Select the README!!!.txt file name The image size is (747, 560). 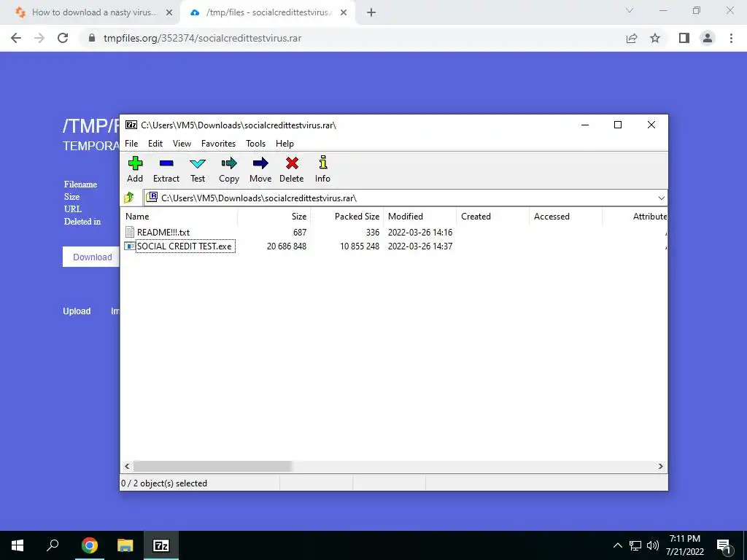163,233
